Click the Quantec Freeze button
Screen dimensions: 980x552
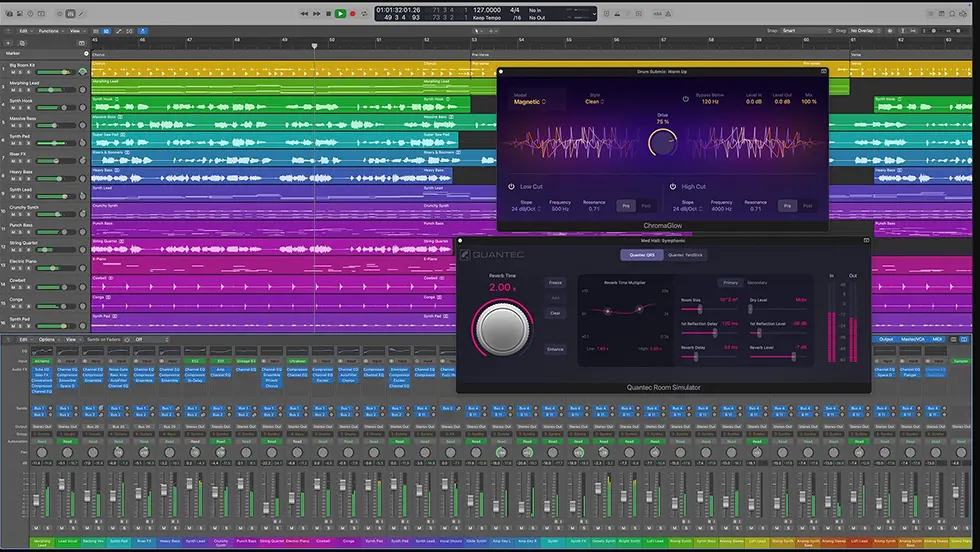555,283
